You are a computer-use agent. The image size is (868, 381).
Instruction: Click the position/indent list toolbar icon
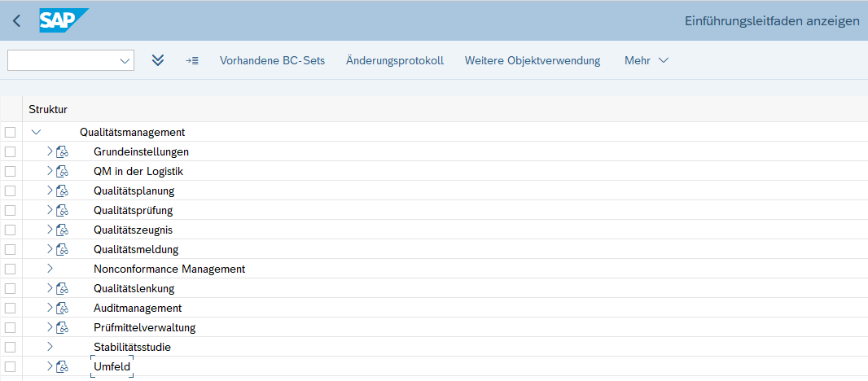(x=192, y=60)
